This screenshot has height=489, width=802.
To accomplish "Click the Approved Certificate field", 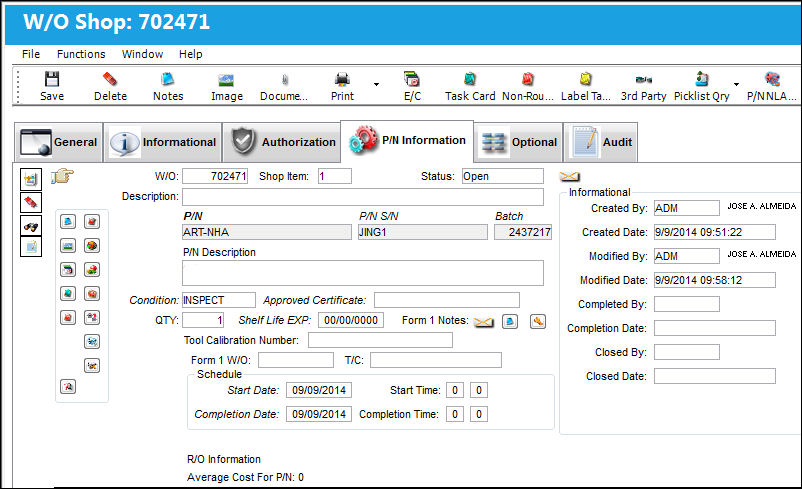I will point(447,300).
